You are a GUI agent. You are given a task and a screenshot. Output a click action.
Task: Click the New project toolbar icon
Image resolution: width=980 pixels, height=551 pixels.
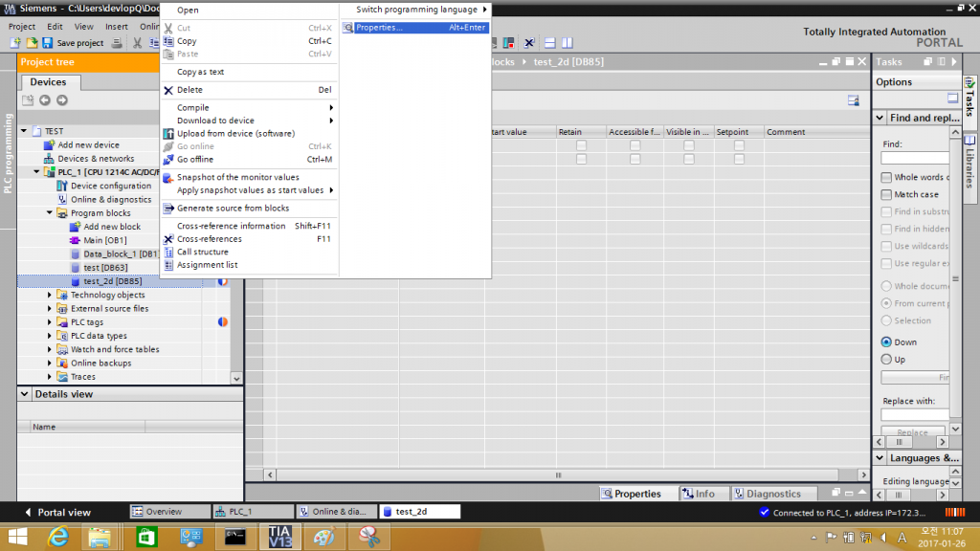[15, 42]
